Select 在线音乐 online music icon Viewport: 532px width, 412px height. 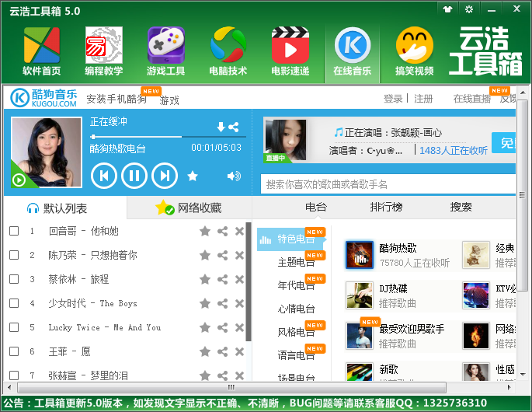point(352,51)
